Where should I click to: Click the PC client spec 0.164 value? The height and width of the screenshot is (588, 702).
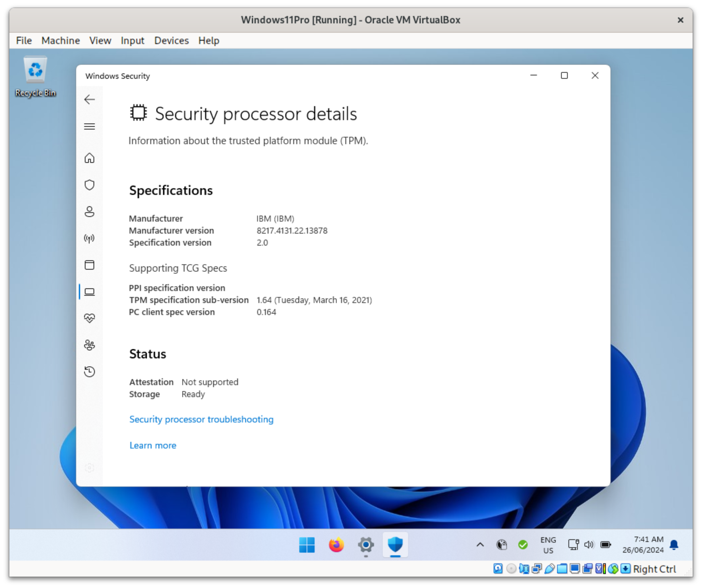[267, 312]
